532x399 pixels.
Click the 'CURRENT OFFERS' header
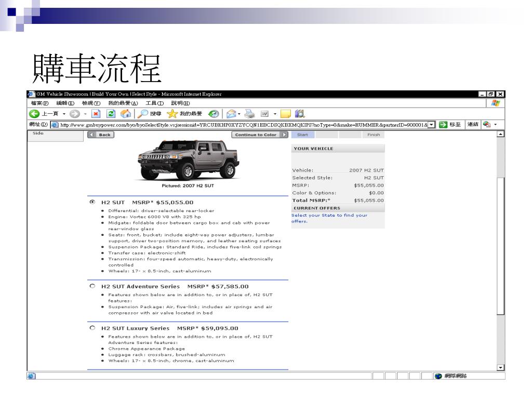pyautogui.click(x=338, y=208)
